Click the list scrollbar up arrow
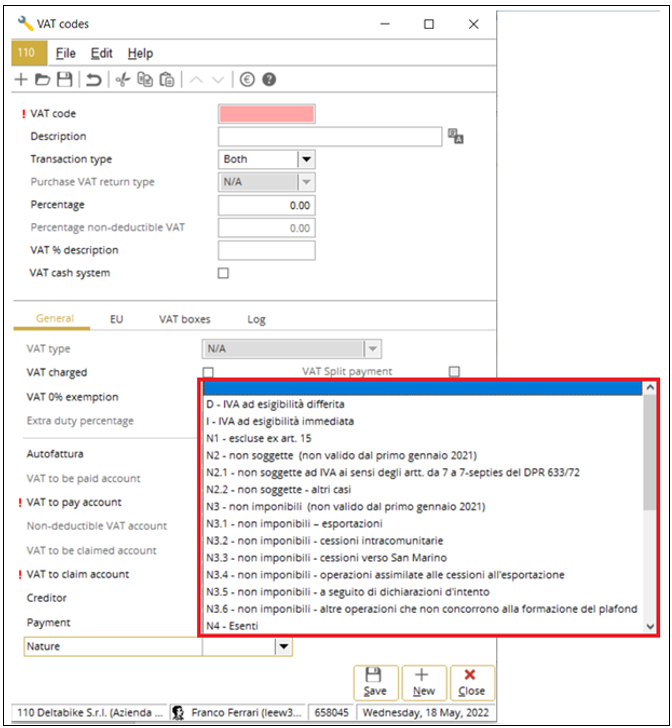This screenshot has height=728, width=672. [x=650, y=388]
